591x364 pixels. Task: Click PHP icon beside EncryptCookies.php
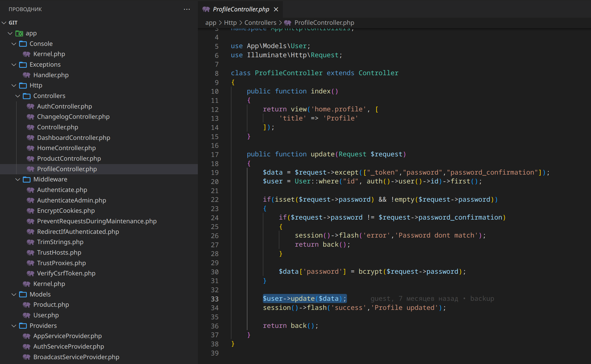30,211
